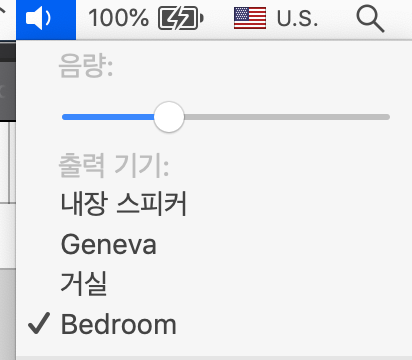Open the battery charging status icon
Viewport: 412px width, 360px height.
click(x=181, y=18)
